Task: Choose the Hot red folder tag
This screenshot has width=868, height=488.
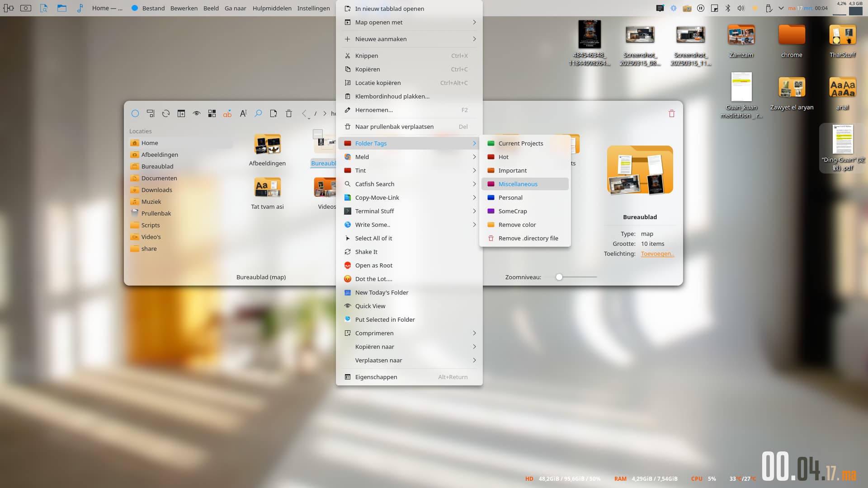Action: [x=525, y=157]
